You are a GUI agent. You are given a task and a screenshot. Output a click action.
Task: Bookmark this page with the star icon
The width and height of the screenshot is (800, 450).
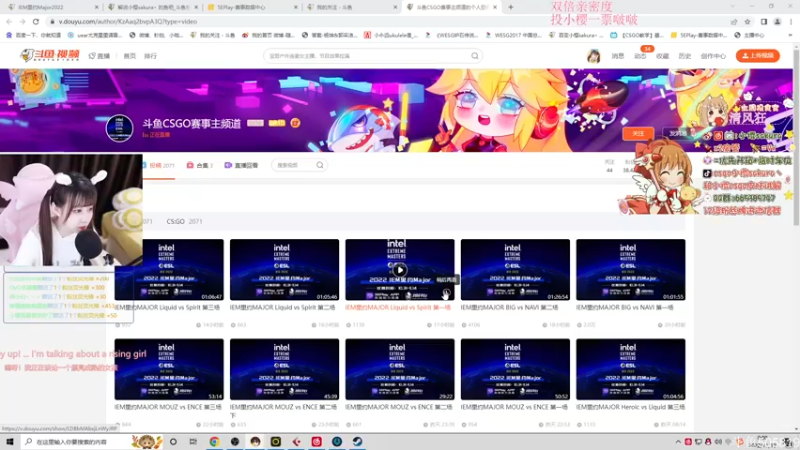[747, 21]
